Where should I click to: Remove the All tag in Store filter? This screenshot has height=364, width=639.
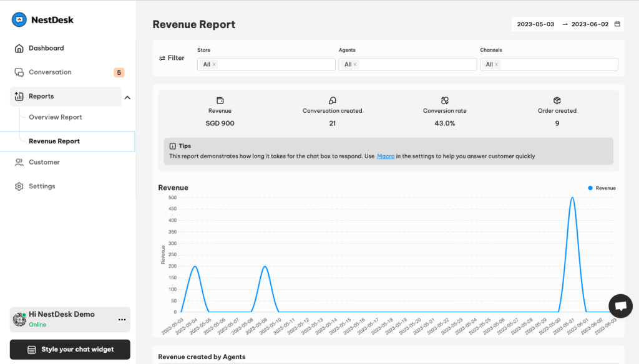[214, 64]
